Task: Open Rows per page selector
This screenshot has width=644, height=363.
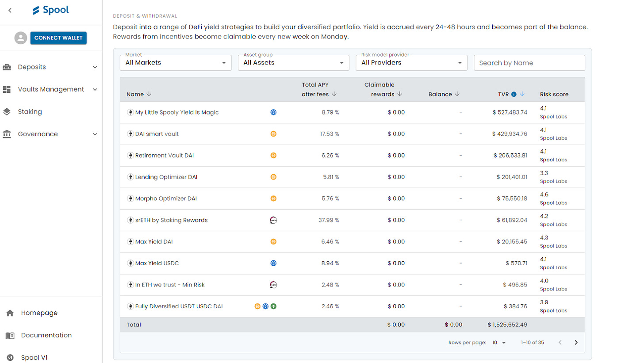Action: pos(499,343)
